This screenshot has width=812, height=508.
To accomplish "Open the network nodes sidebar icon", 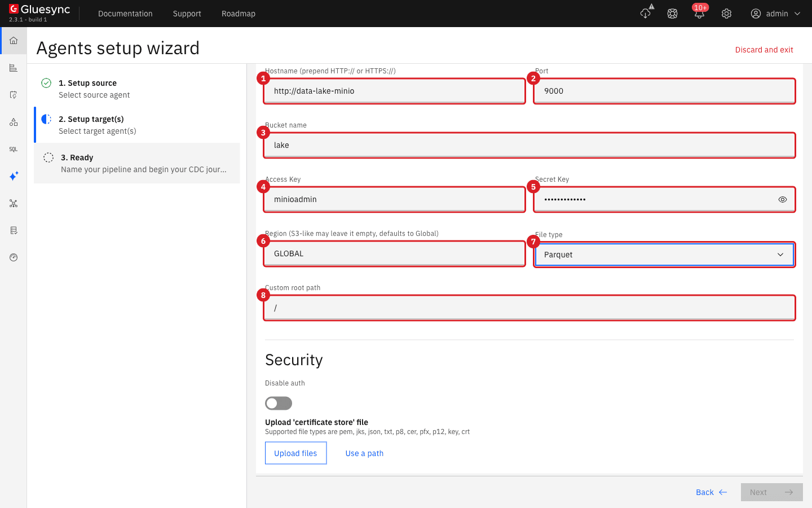I will tap(14, 203).
